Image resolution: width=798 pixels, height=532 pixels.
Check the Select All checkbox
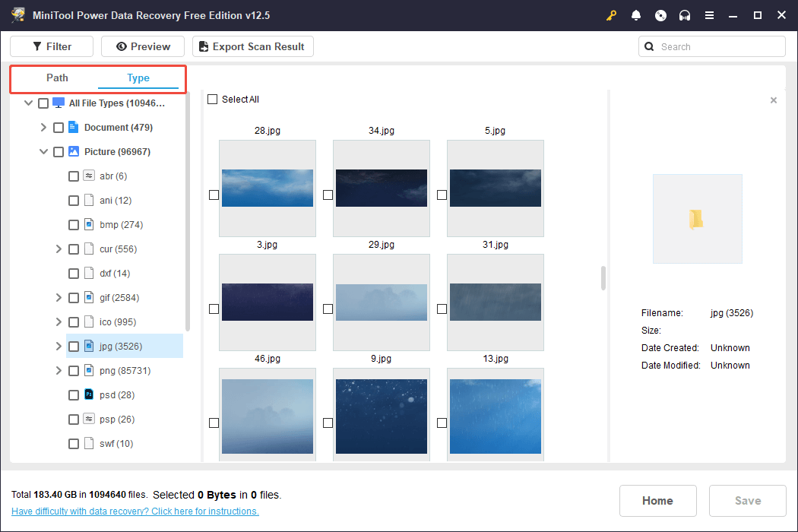(213, 100)
